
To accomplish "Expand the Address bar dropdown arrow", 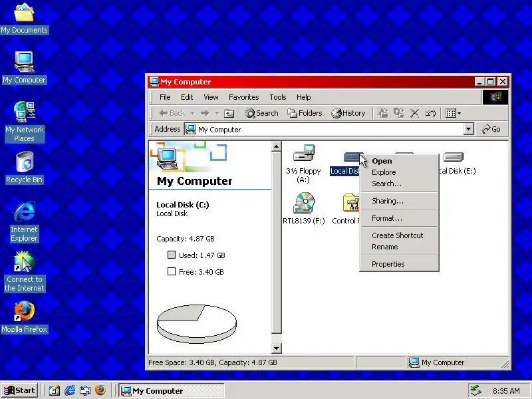I will coord(469,129).
